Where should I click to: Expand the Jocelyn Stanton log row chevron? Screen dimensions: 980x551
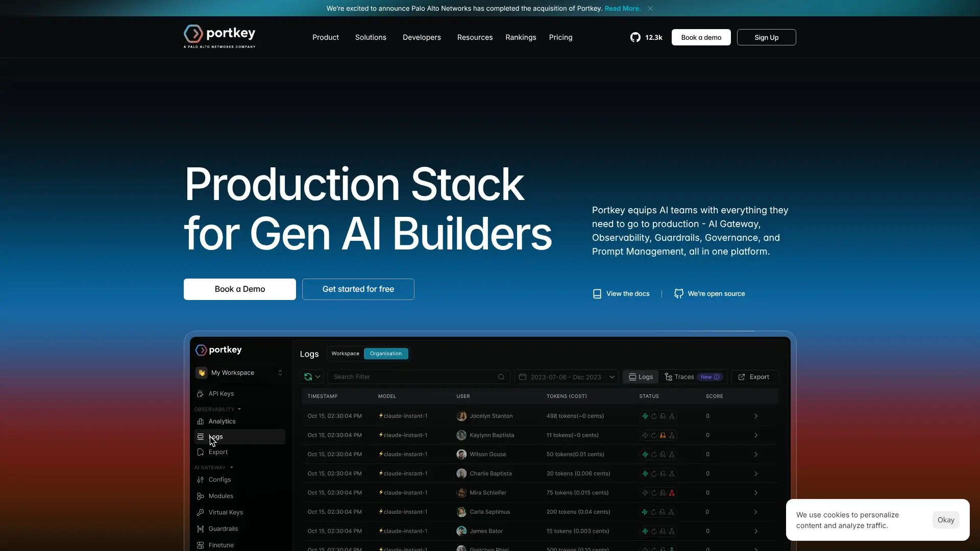point(756,416)
